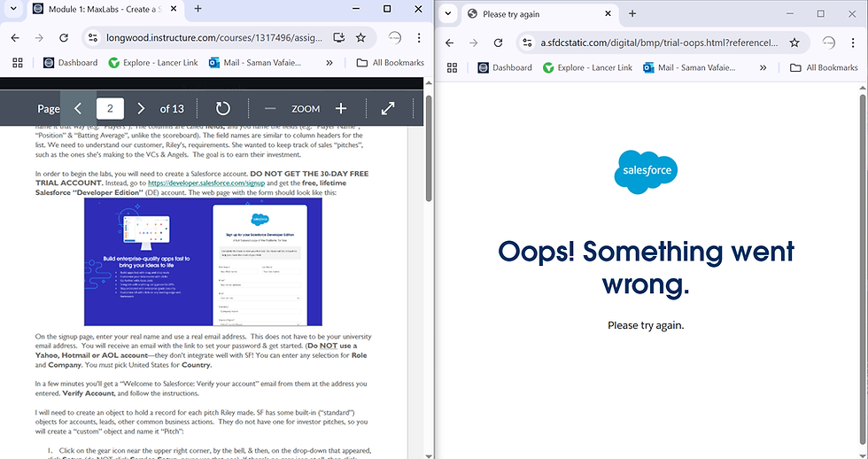Bookmark the longwood.instructure.com page

coord(361,37)
